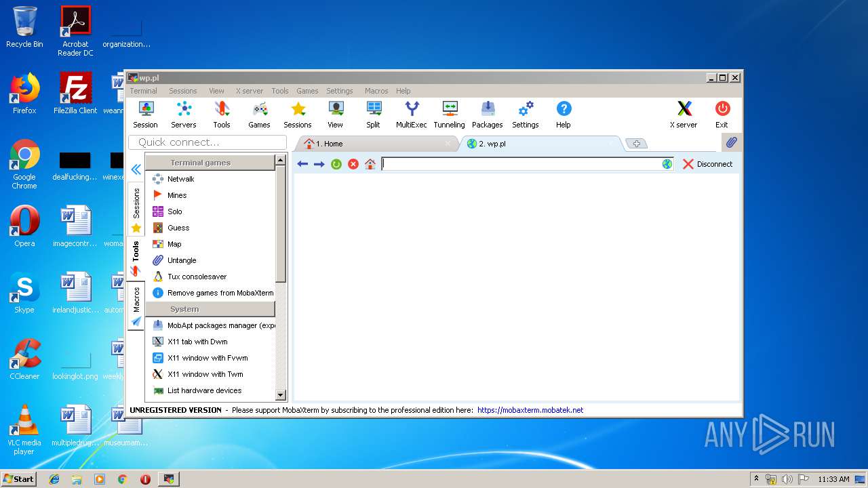
Task: Open the X server menu
Action: pos(250,91)
